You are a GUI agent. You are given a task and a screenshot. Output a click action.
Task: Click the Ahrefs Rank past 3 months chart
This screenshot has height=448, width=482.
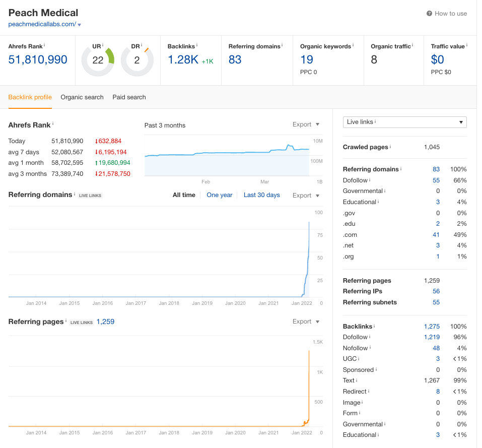point(227,155)
